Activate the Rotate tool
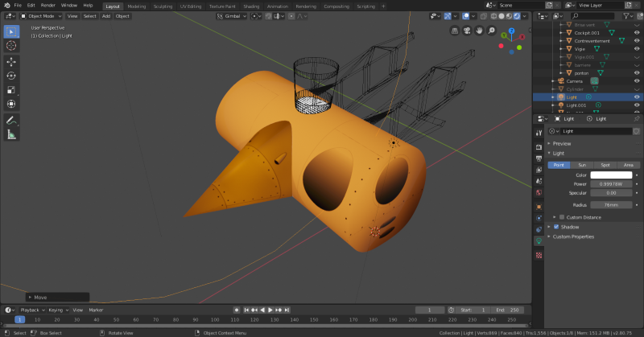644x337 pixels. pyautogui.click(x=11, y=76)
